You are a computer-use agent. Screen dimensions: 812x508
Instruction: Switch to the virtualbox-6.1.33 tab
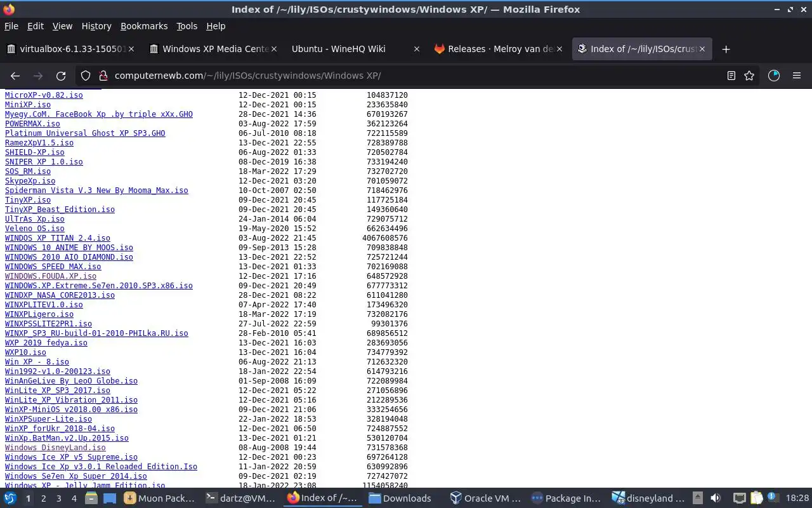[70, 49]
